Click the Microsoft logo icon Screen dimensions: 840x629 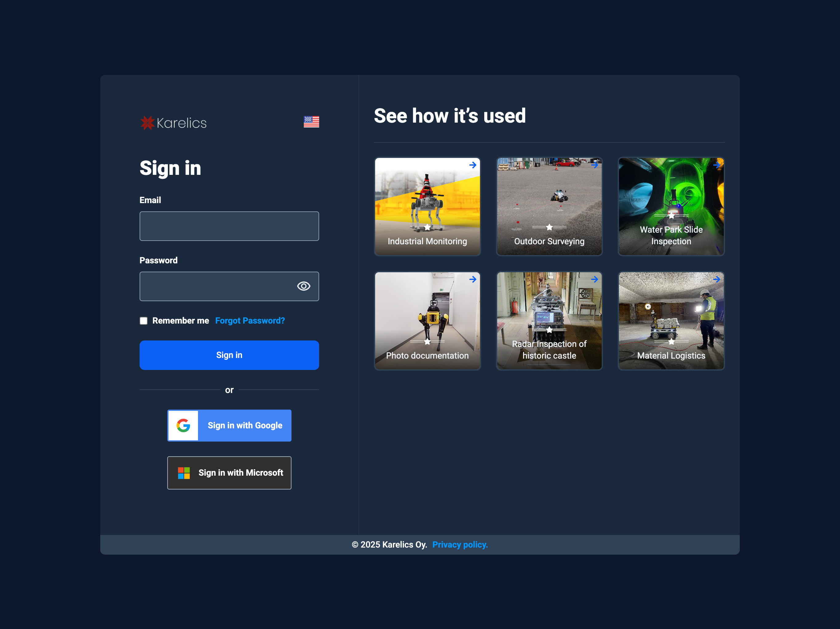[x=184, y=473]
